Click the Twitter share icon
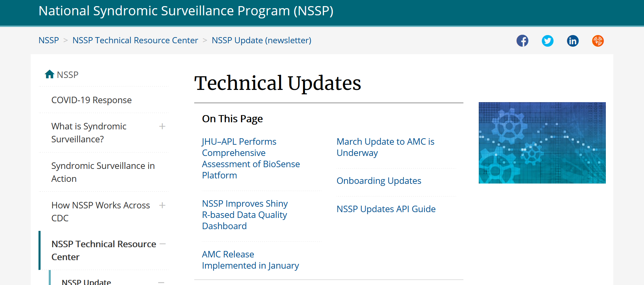Screen dimensions: 644x285 (x=548, y=41)
